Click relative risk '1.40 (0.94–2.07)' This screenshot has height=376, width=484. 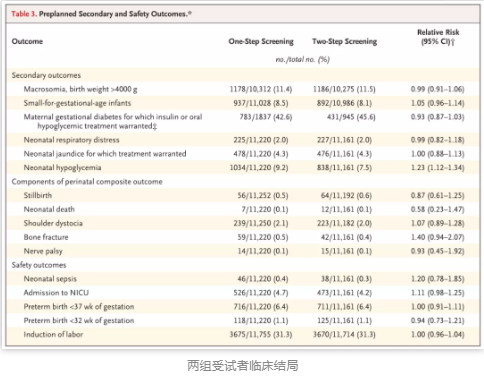437,237
